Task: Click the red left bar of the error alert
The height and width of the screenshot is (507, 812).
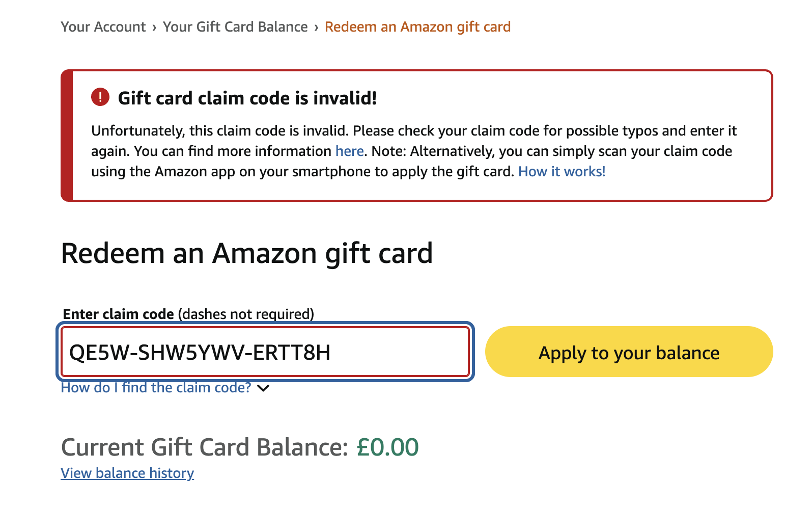Action: tap(67, 136)
